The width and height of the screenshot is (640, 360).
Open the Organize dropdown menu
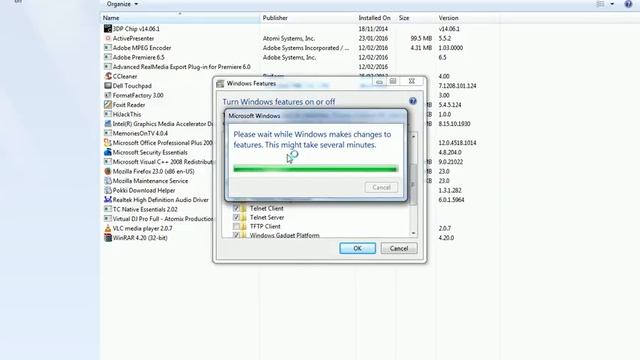pos(122,4)
